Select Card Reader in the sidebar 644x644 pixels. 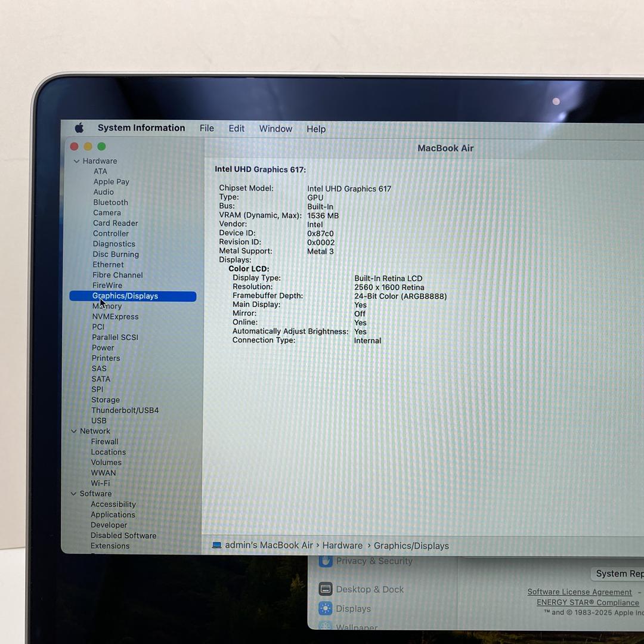[116, 223]
